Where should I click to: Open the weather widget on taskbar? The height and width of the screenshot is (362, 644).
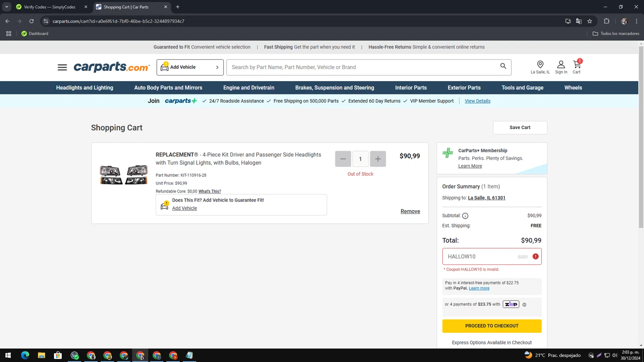(x=553, y=355)
